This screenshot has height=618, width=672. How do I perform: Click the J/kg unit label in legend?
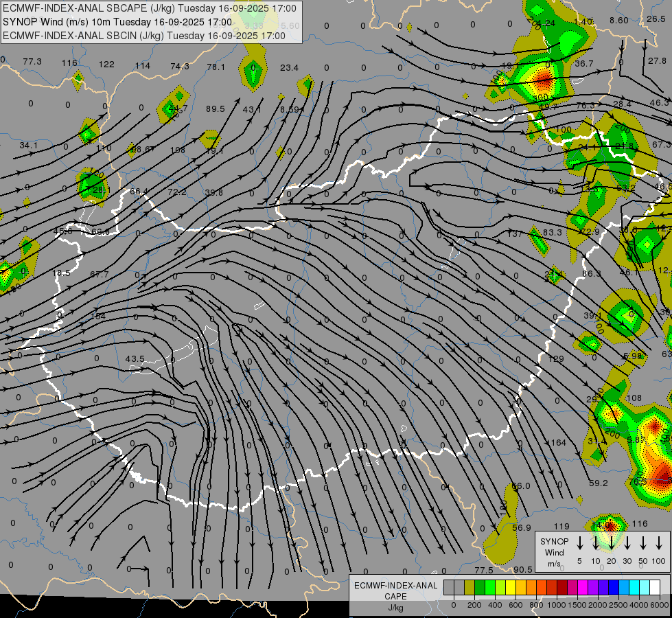click(395, 608)
